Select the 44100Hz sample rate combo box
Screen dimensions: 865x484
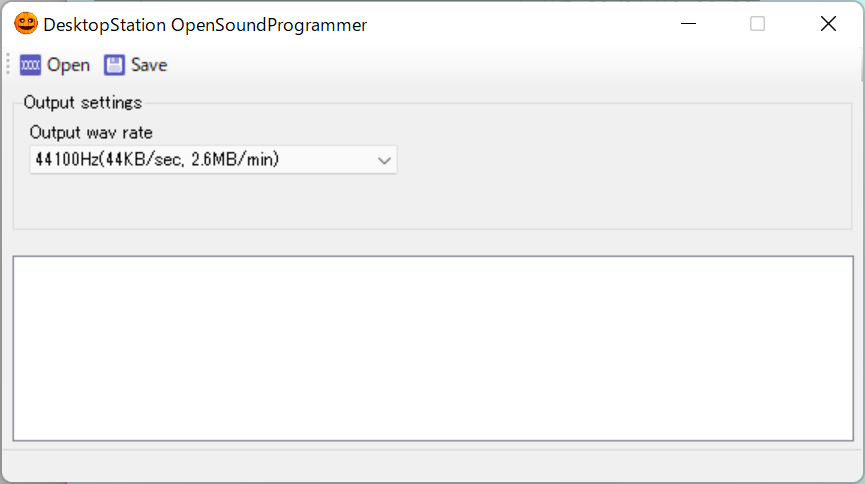tap(200, 160)
